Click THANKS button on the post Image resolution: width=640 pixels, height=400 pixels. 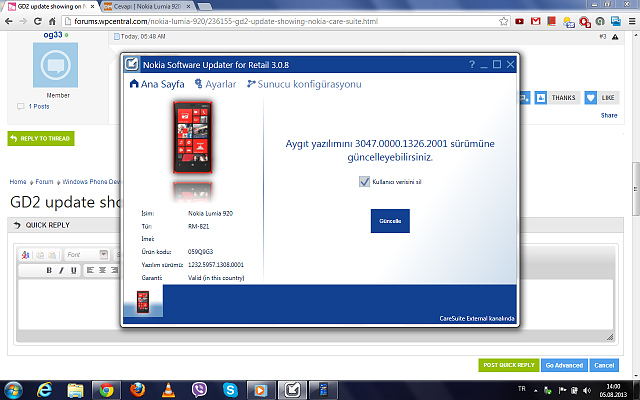pos(563,98)
